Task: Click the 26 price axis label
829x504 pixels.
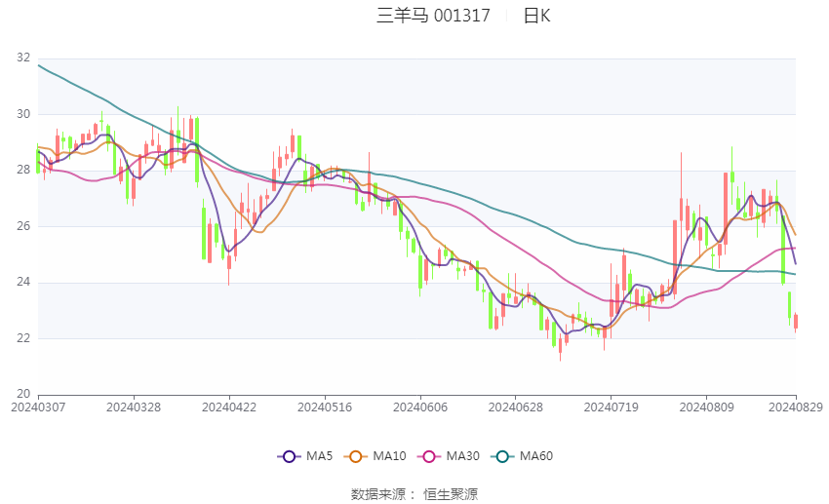Action: pyautogui.click(x=23, y=226)
